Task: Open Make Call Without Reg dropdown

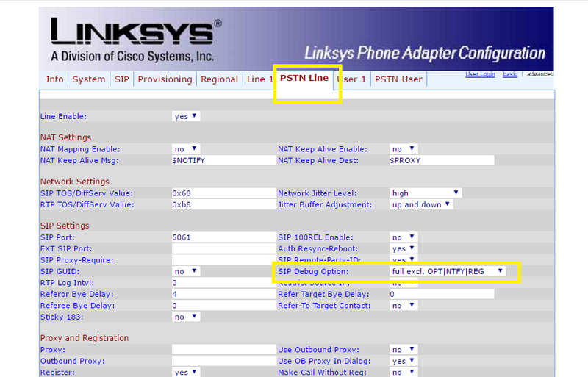Action: coord(404,372)
